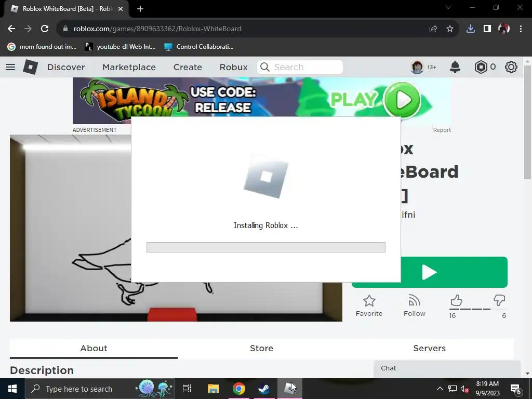This screenshot has width=532, height=399.
Task: Favorite the game with the star icon
Action: coord(369,305)
